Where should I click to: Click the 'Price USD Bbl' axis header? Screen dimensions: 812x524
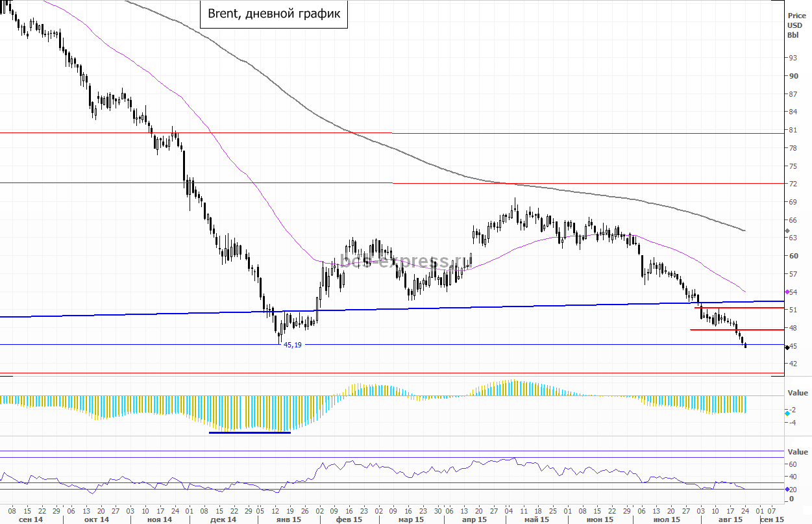click(795, 25)
